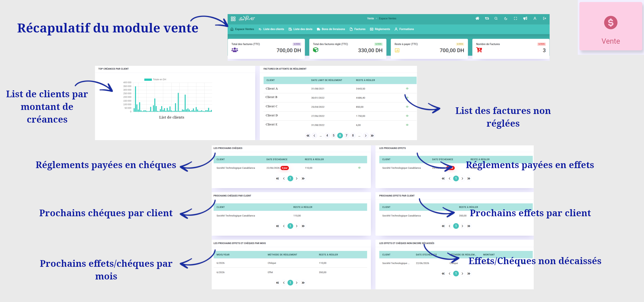
Task: Go to first page of Les Prochains Chèques
Action: [277, 179]
